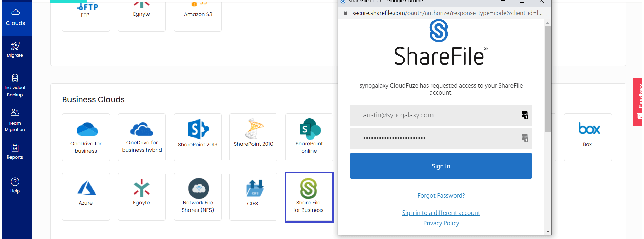Click the ShareFile logo in popup
The image size is (644, 239).
pyautogui.click(x=441, y=42)
